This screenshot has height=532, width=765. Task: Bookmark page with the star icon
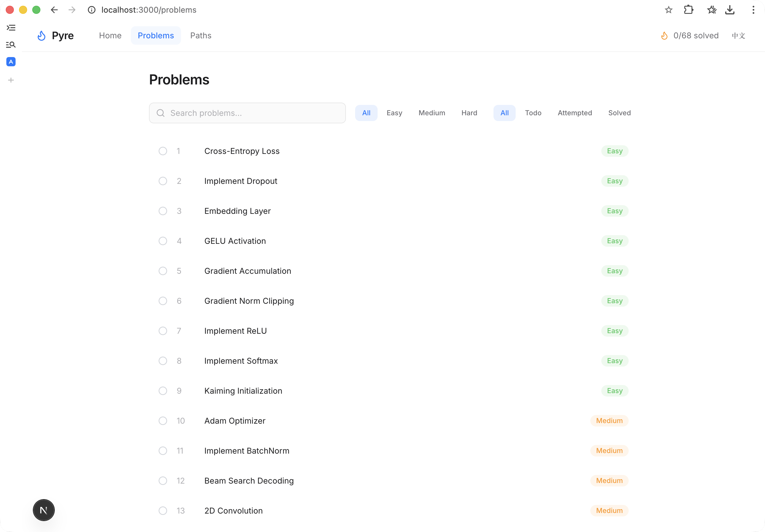[668, 10]
